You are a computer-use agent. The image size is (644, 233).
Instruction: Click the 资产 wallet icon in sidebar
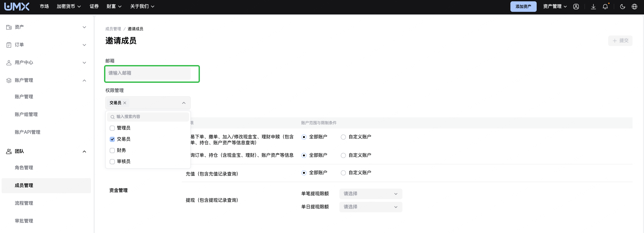pos(9,27)
